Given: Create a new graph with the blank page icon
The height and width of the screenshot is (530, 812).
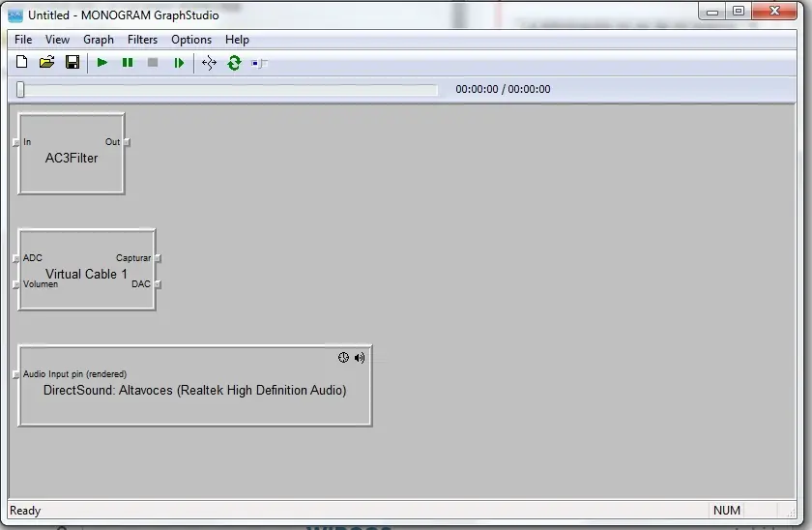Looking at the screenshot, I should click(x=21, y=63).
